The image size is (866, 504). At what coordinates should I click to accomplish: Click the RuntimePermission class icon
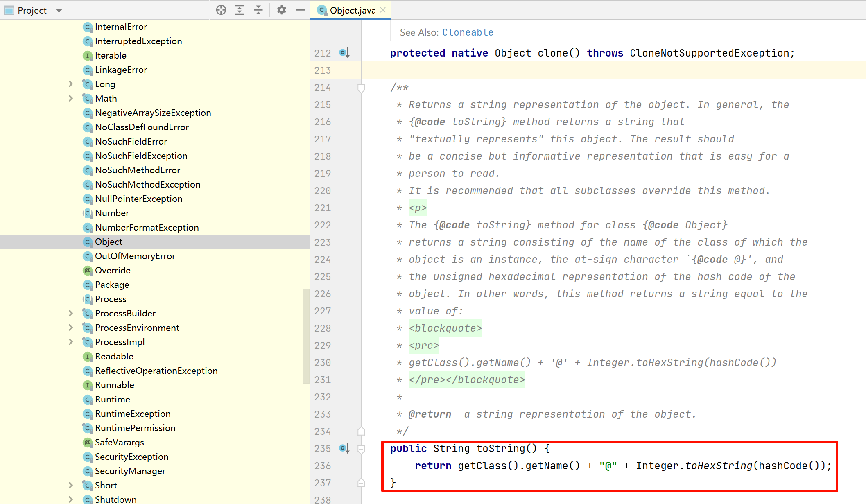(x=87, y=428)
